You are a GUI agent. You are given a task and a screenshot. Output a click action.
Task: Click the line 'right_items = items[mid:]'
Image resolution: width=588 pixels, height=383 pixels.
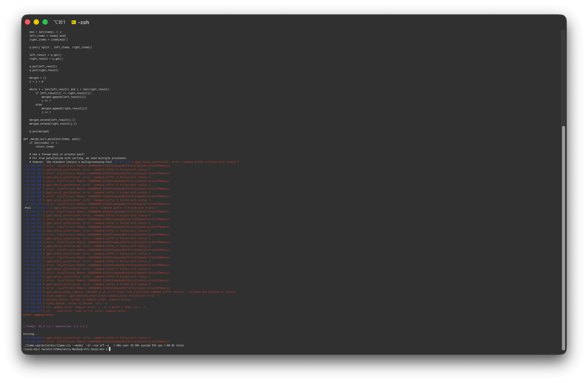point(48,40)
